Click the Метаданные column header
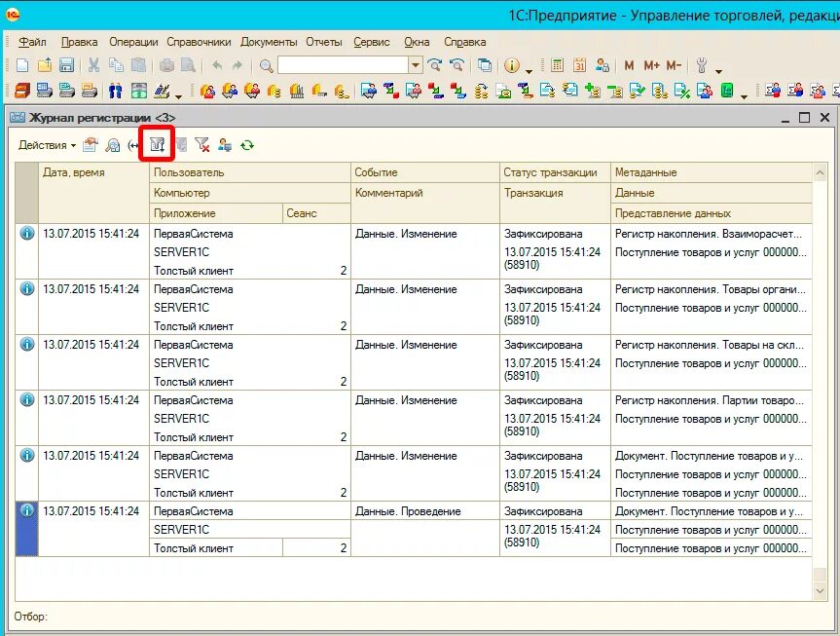840x636 pixels. 713,172
